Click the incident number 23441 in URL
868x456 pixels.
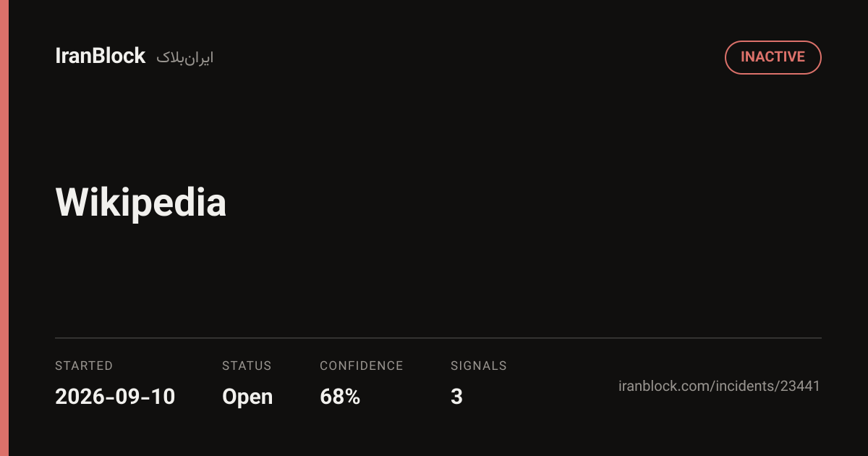coord(801,386)
